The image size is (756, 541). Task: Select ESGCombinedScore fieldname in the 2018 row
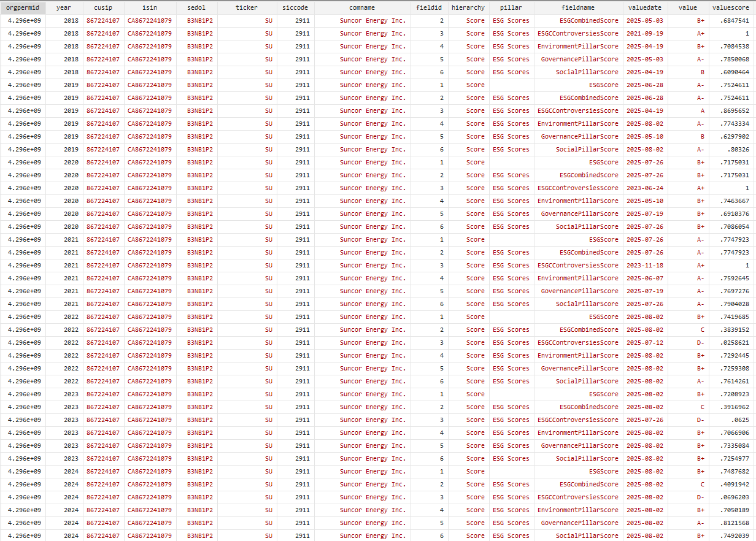pos(578,21)
